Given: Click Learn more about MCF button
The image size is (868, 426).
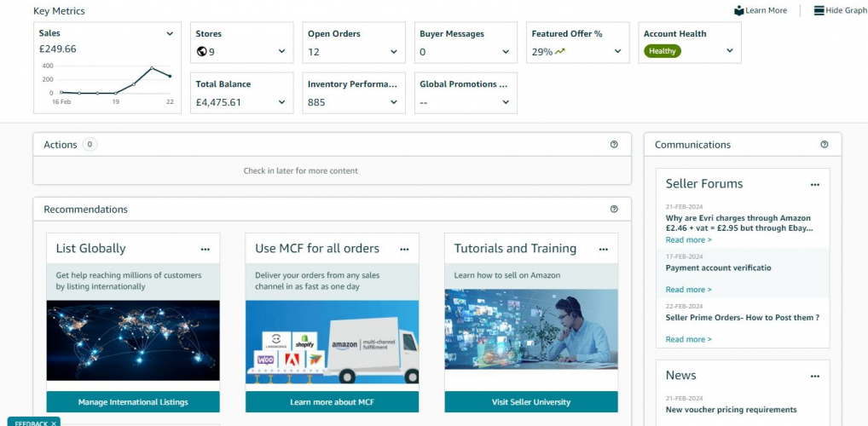Looking at the screenshot, I should 333,401.
